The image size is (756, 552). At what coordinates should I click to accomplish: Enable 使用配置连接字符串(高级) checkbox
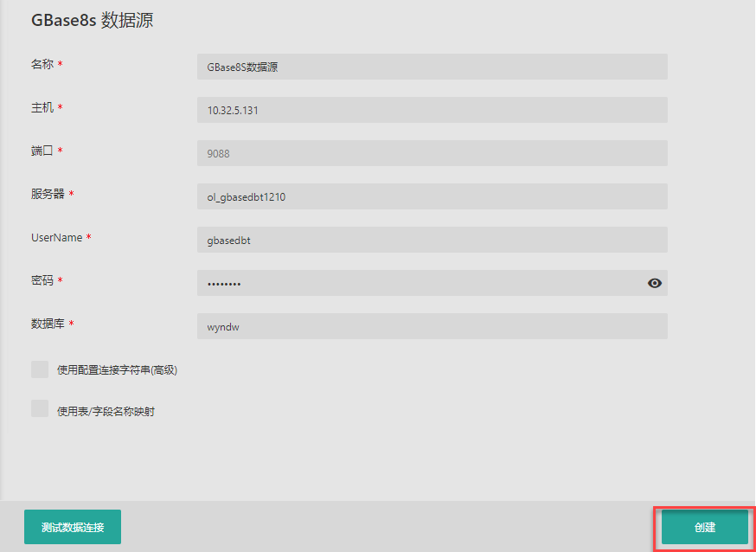click(x=40, y=369)
